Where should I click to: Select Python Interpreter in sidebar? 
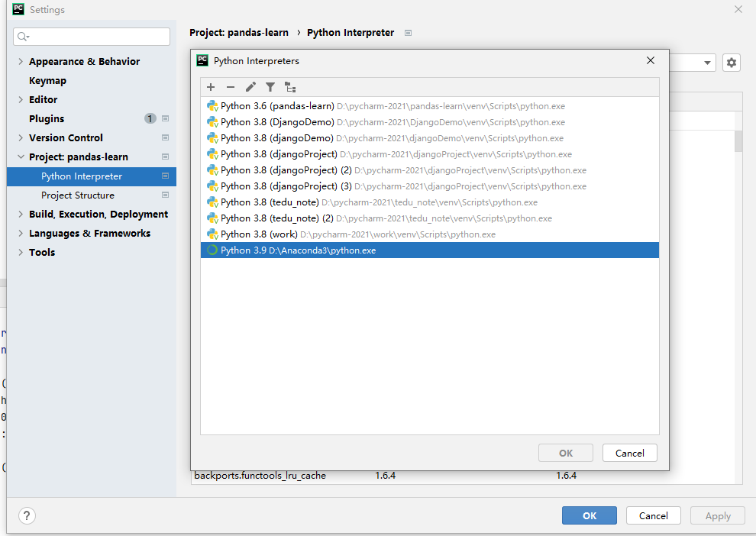[x=92, y=176]
